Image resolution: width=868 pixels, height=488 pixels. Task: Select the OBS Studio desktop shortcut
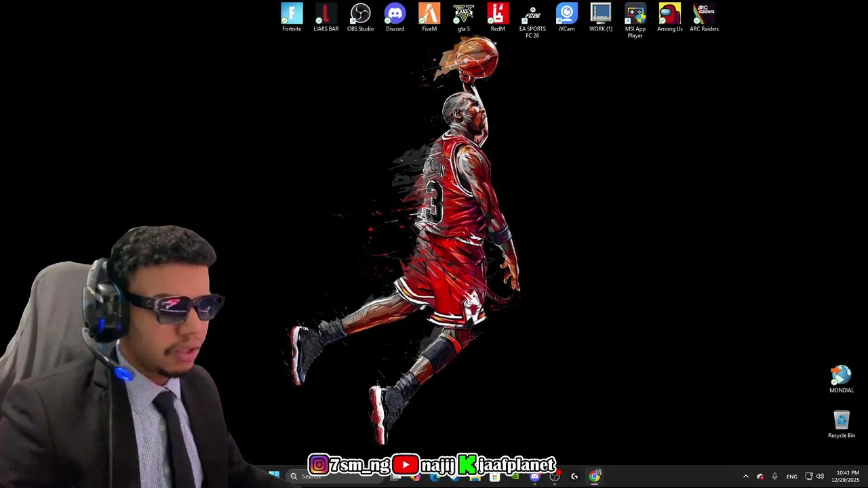click(360, 18)
